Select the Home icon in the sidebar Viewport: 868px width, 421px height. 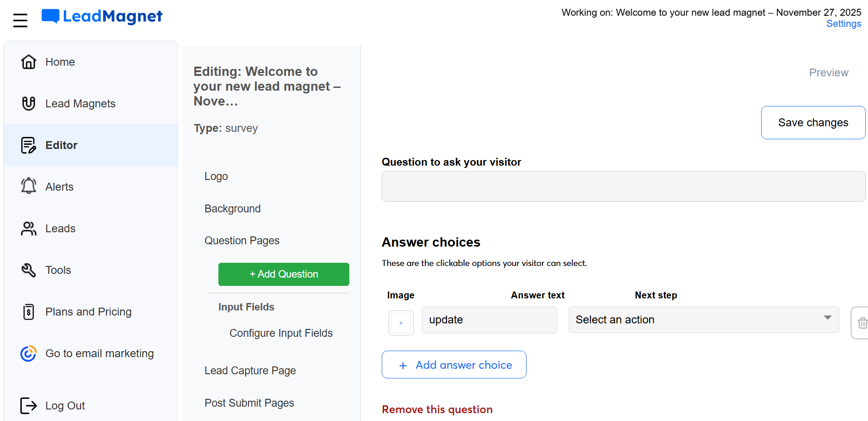(28, 62)
